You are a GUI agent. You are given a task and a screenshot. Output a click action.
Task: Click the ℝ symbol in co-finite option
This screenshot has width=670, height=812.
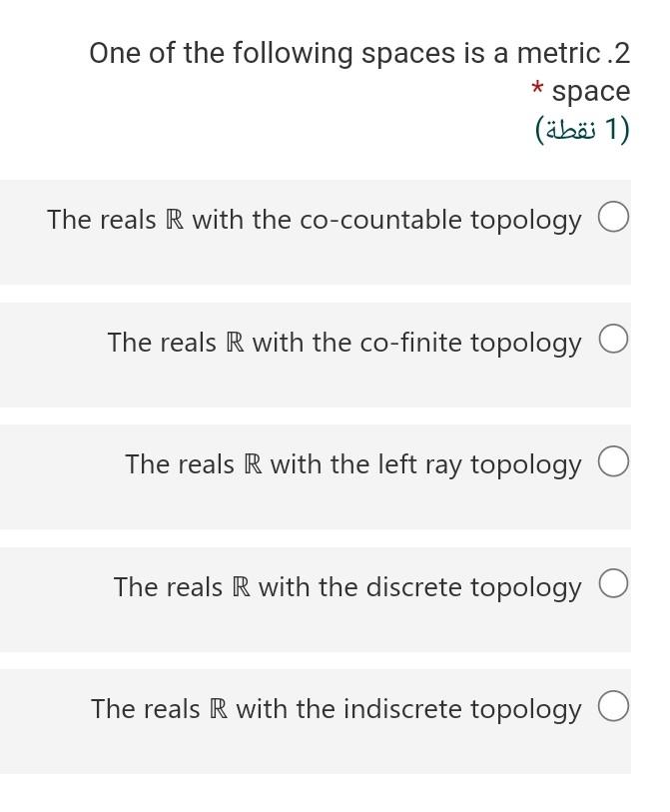[x=235, y=343]
